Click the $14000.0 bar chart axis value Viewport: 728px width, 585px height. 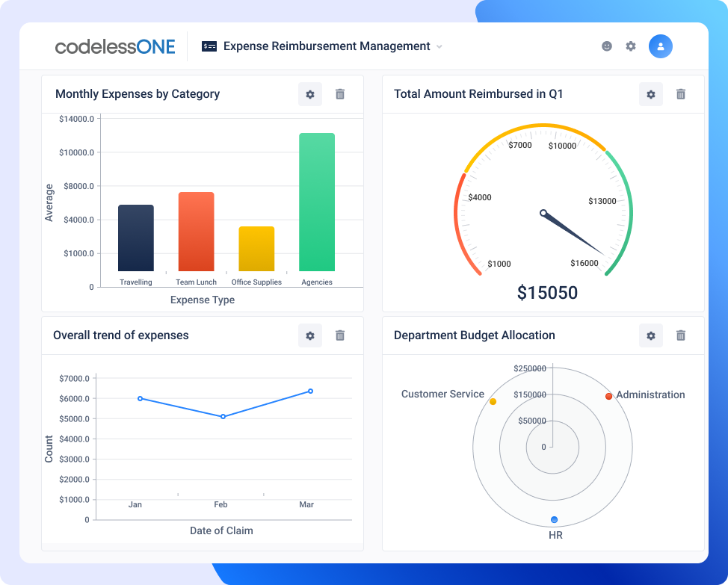tap(76, 119)
